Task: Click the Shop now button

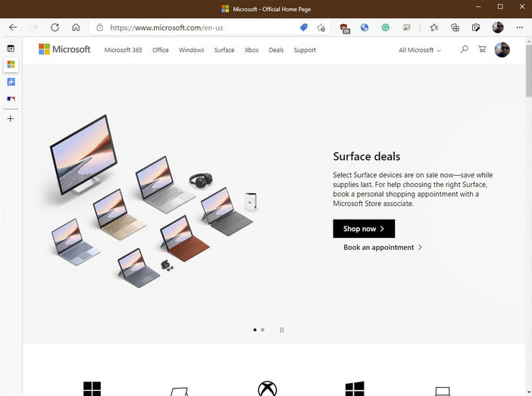Action: click(x=364, y=229)
